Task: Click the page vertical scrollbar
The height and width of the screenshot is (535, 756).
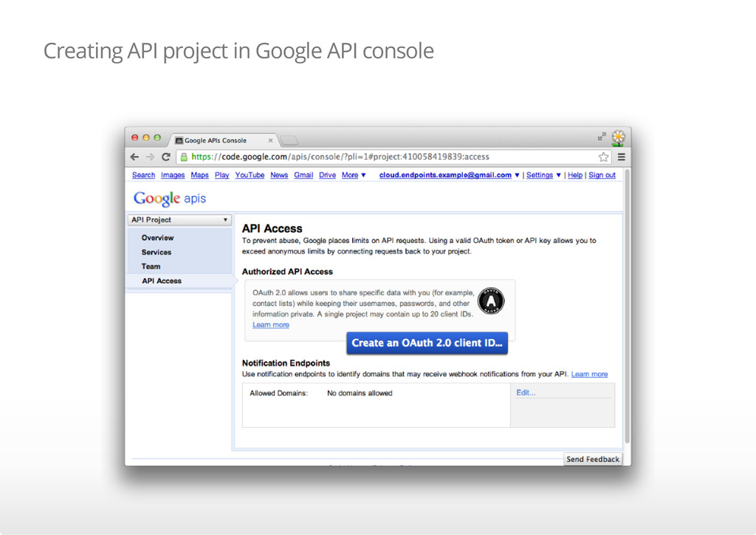Action: pyautogui.click(x=628, y=306)
